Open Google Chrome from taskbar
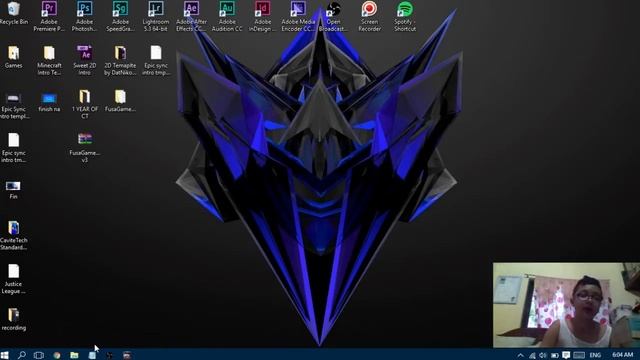Image resolution: width=640 pixels, height=360 pixels. click(57, 355)
